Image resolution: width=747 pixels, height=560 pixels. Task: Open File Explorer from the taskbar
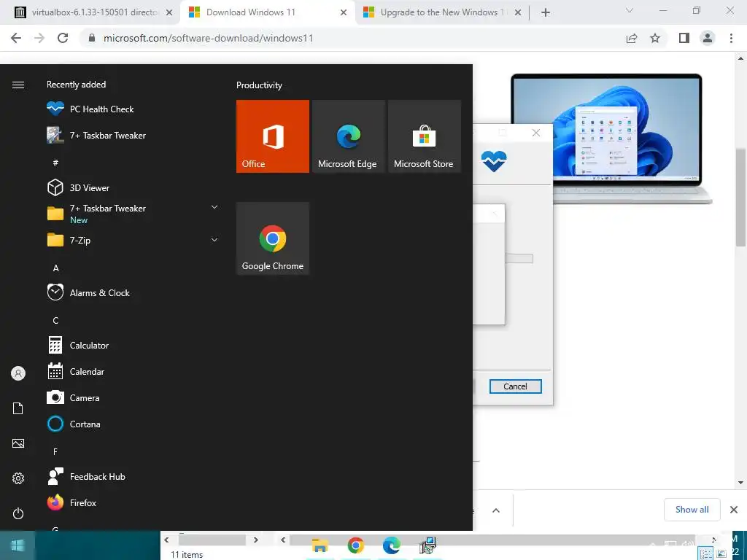pyautogui.click(x=320, y=545)
